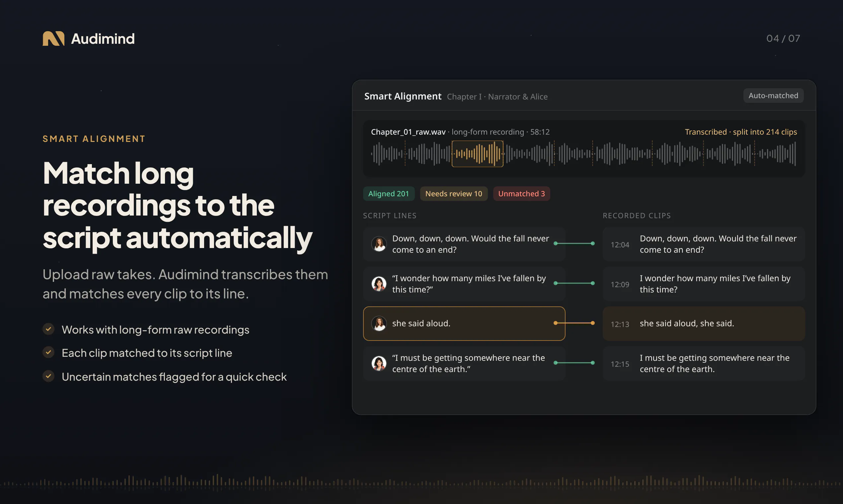The height and width of the screenshot is (504, 843).
Task: Open recorded clip at 12:04
Action: [704, 244]
